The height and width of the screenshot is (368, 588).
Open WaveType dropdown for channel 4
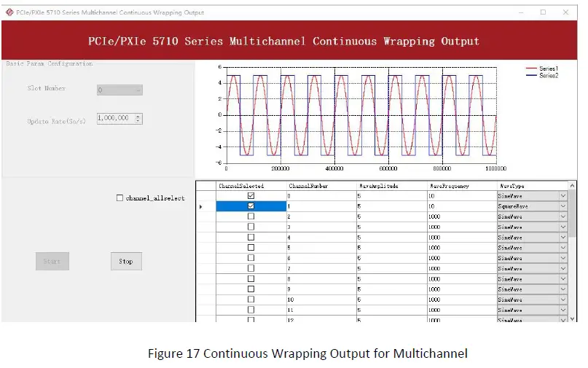pyautogui.click(x=563, y=237)
